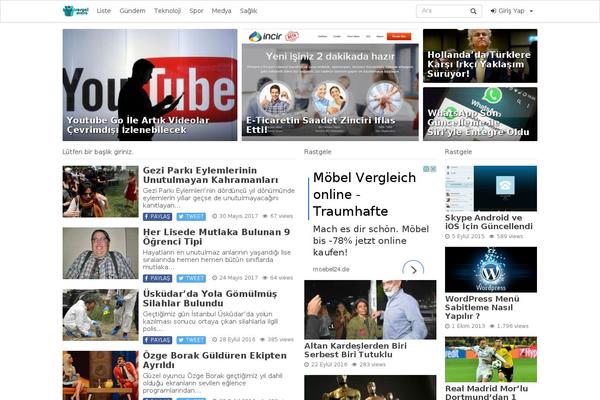The image size is (600, 400).
Task: Share Üsküdar article via Paylaş
Action: click(x=157, y=340)
